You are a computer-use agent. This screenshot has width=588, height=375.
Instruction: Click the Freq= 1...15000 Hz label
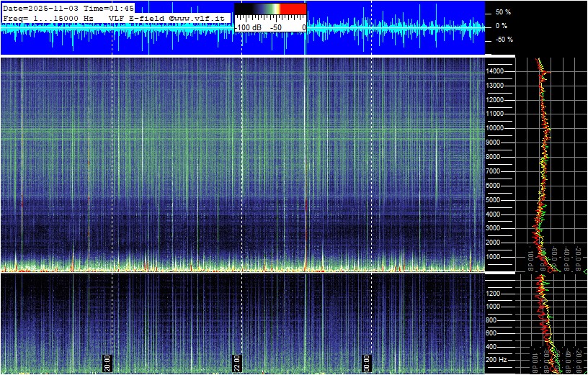(x=48, y=17)
